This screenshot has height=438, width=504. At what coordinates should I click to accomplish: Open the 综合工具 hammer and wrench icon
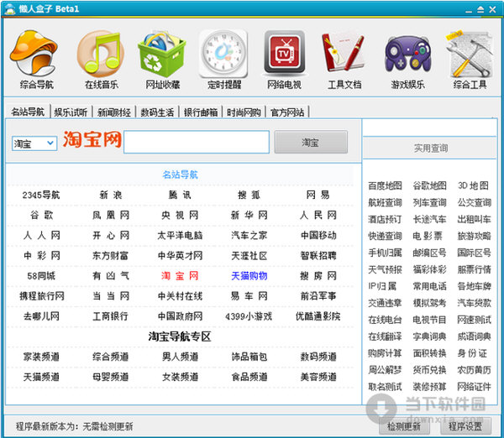[x=470, y=54]
